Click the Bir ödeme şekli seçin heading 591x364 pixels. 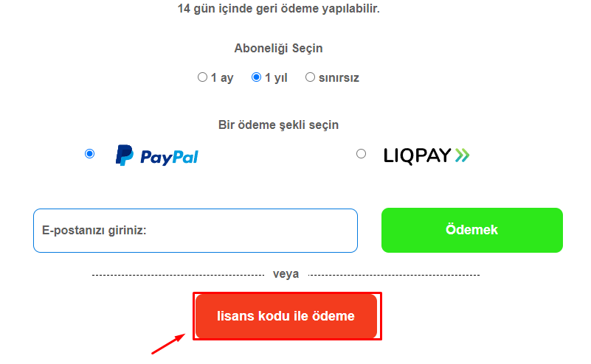[x=279, y=125]
